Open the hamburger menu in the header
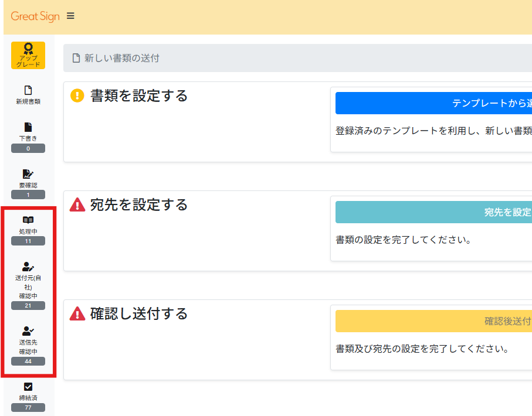532x416 pixels. (x=70, y=16)
